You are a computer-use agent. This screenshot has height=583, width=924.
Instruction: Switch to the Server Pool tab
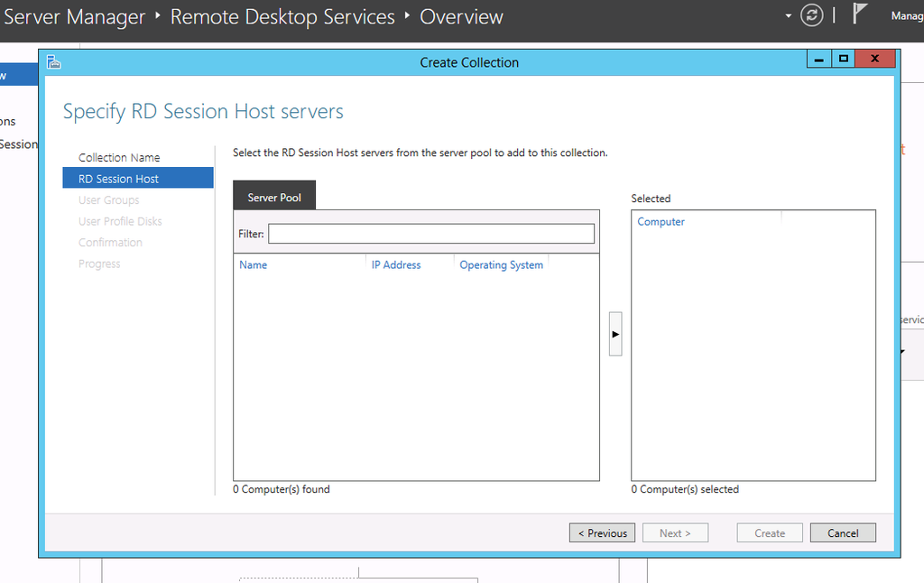point(274,195)
